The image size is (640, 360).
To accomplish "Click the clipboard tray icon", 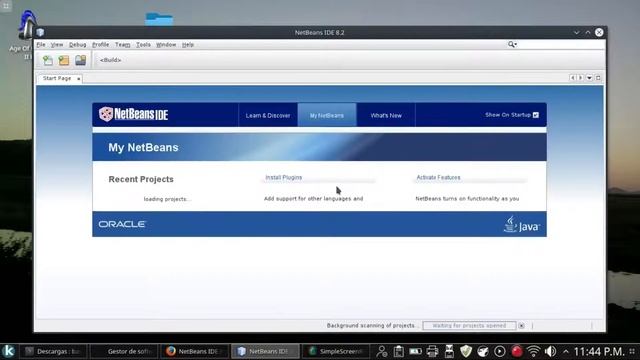I will point(399,351).
